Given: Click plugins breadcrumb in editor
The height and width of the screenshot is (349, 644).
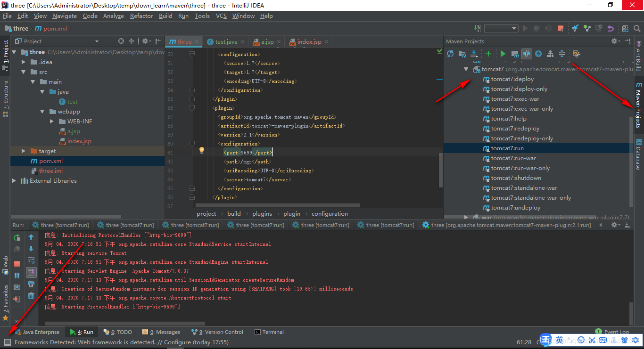Looking at the screenshot, I should coord(262,213).
